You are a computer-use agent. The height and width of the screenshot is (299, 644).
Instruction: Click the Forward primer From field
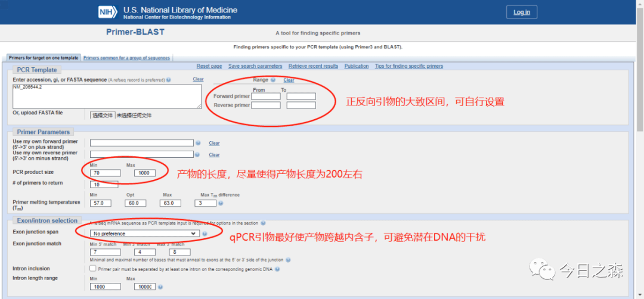click(x=265, y=96)
